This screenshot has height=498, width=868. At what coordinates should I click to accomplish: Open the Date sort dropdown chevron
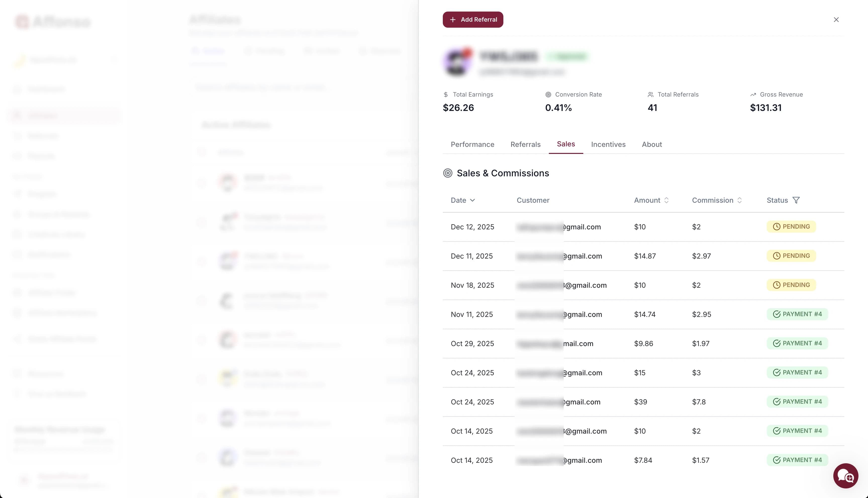(473, 200)
